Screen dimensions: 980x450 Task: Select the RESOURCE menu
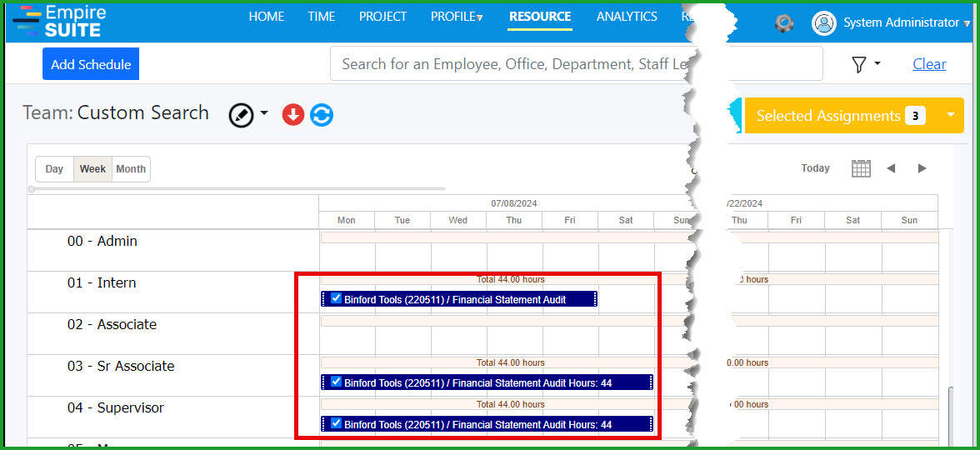point(540,17)
